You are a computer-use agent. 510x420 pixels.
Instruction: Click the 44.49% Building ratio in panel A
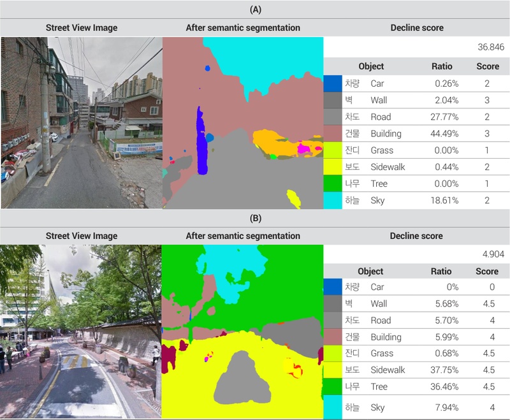pos(443,134)
